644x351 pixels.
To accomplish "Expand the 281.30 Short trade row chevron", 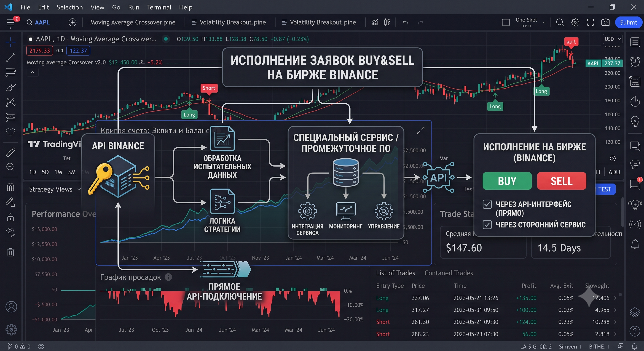I will pyautogui.click(x=615, y=322).
